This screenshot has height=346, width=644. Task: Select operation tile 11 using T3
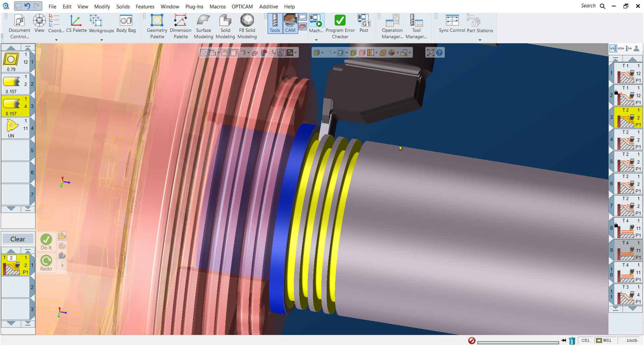pos(628,294)
